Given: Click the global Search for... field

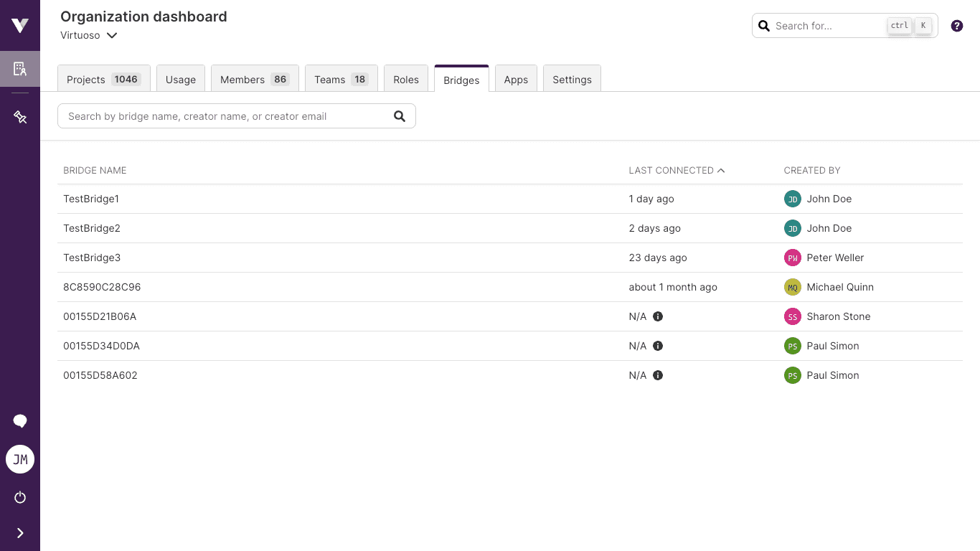Looking at the screenshot, I should coord(825,25).
